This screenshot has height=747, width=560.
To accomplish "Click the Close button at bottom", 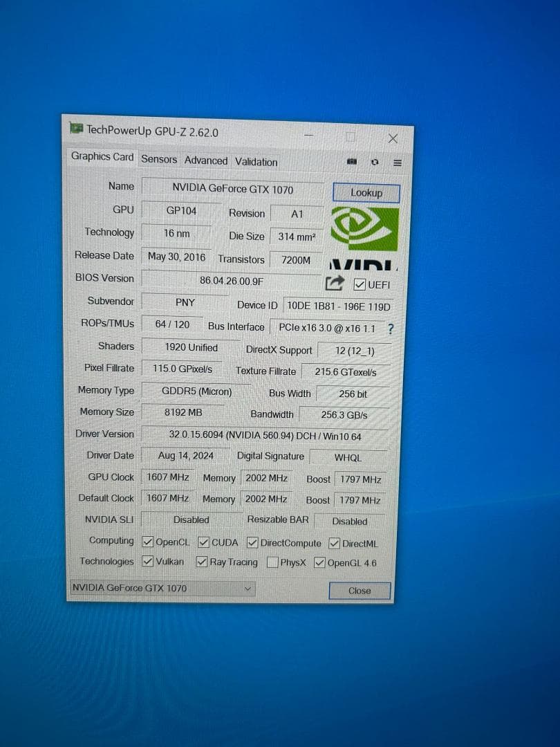I will pos(360,591).
